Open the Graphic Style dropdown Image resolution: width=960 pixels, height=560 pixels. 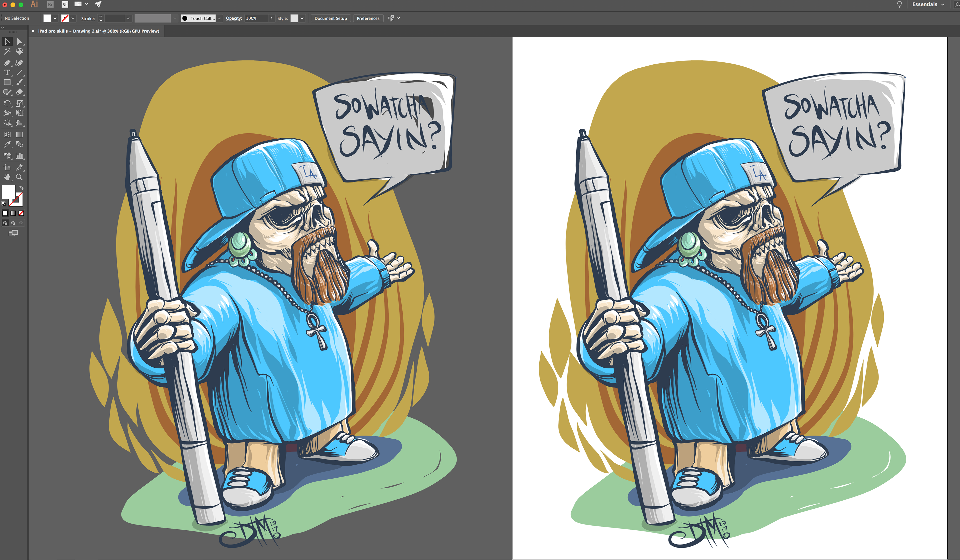(x=302, y=18)
